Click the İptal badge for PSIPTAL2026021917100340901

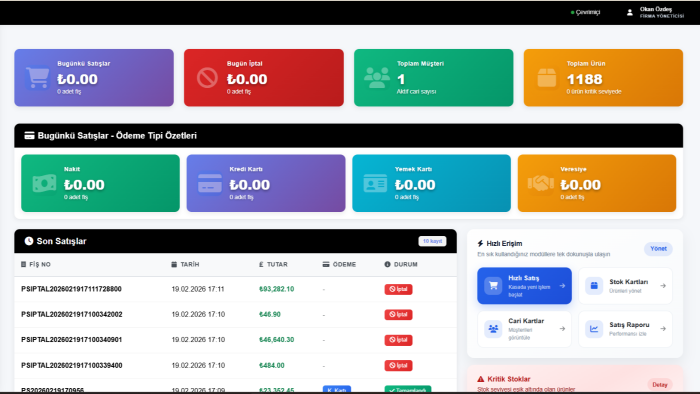pyautogui.click(x=398, y=340)
